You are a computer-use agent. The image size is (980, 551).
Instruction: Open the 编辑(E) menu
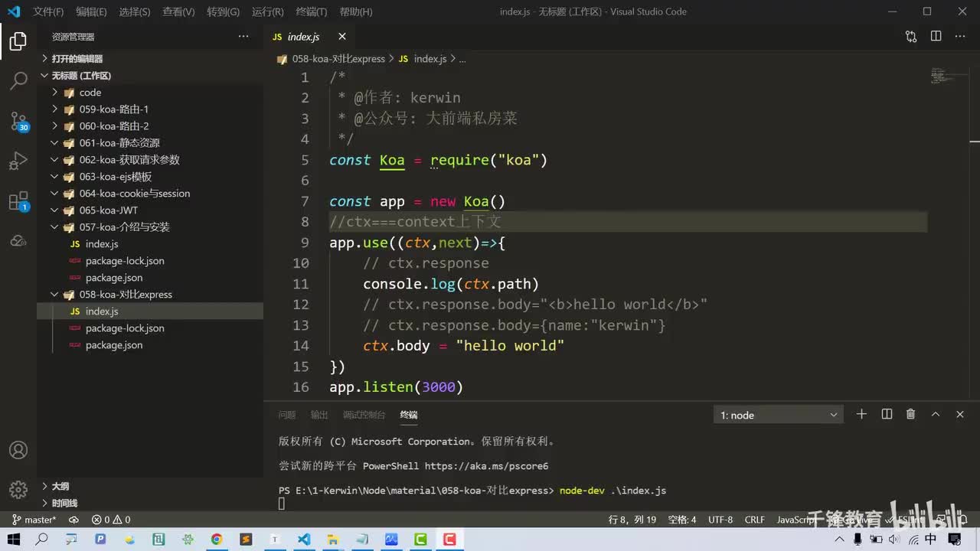pyautogui.click(x=92, y=12)
